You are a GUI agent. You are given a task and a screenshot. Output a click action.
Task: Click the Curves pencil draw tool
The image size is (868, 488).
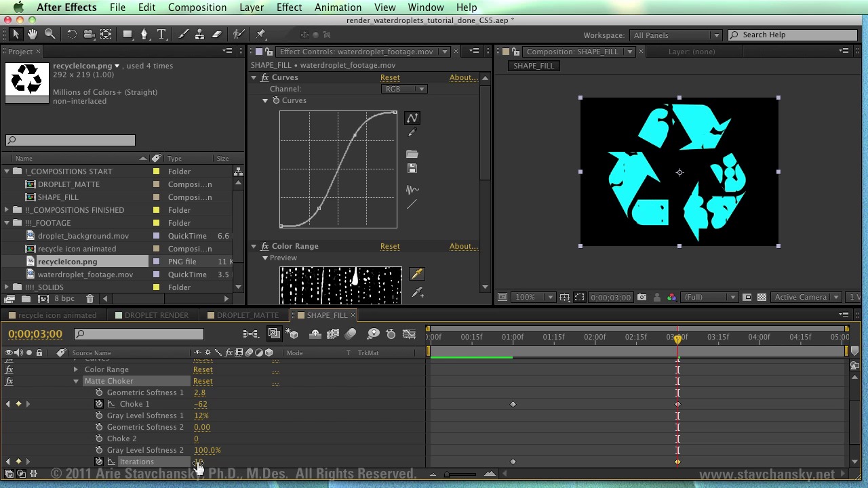coord(412,133)
